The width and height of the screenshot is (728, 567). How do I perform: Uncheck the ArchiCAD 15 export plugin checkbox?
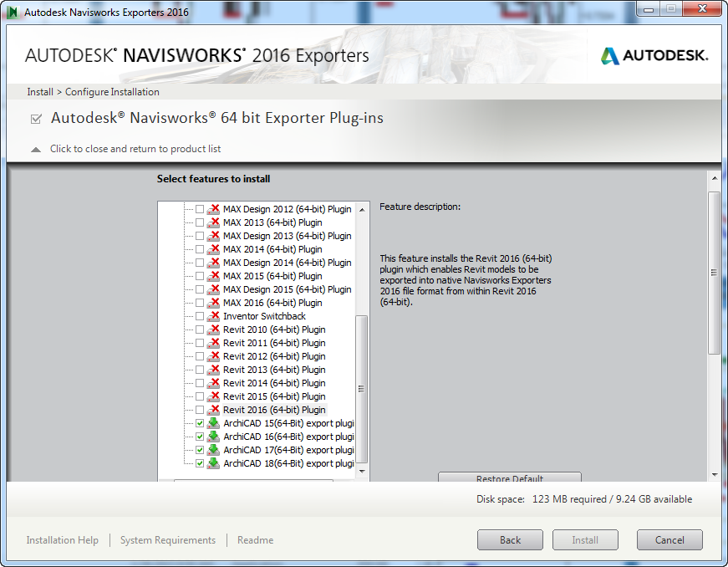click(200, 423)
